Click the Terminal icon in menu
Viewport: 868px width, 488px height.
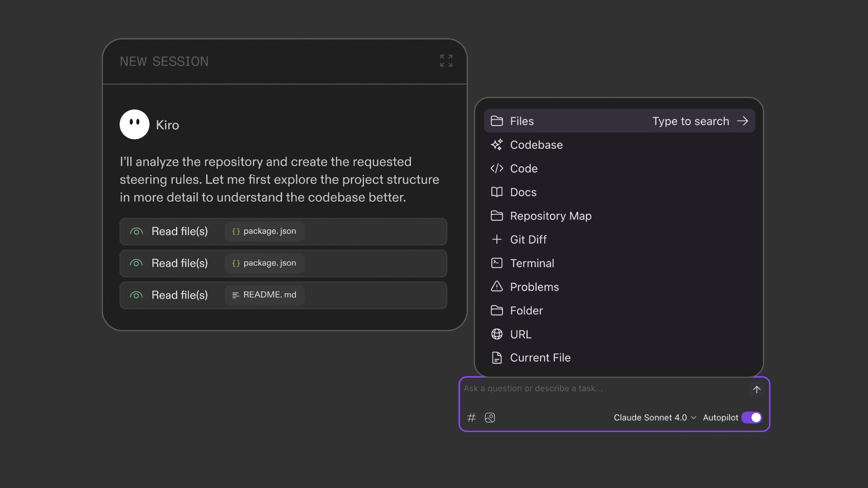(x=496, y=263)
